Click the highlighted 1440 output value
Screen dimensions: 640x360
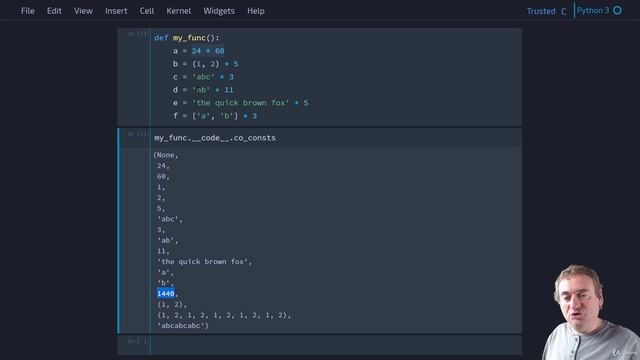click(x=166, y=293)
